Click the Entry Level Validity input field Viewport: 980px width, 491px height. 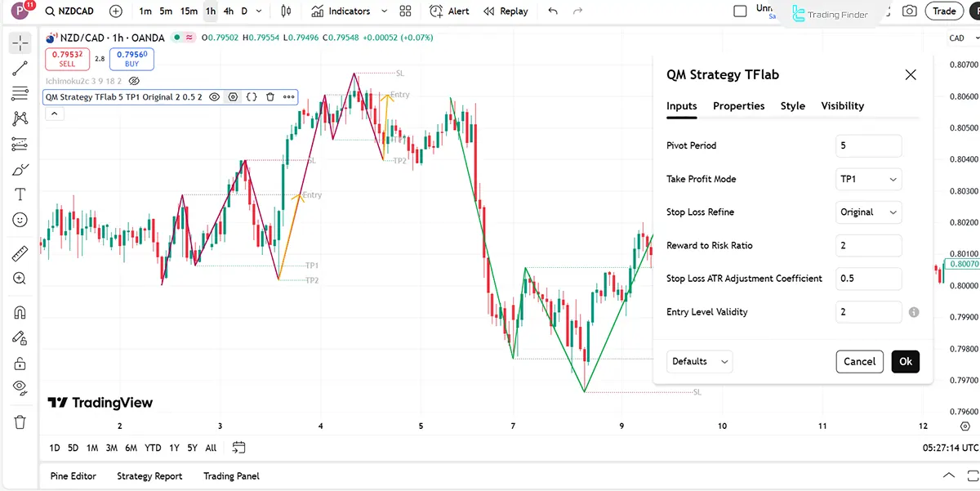click(868, 311)
